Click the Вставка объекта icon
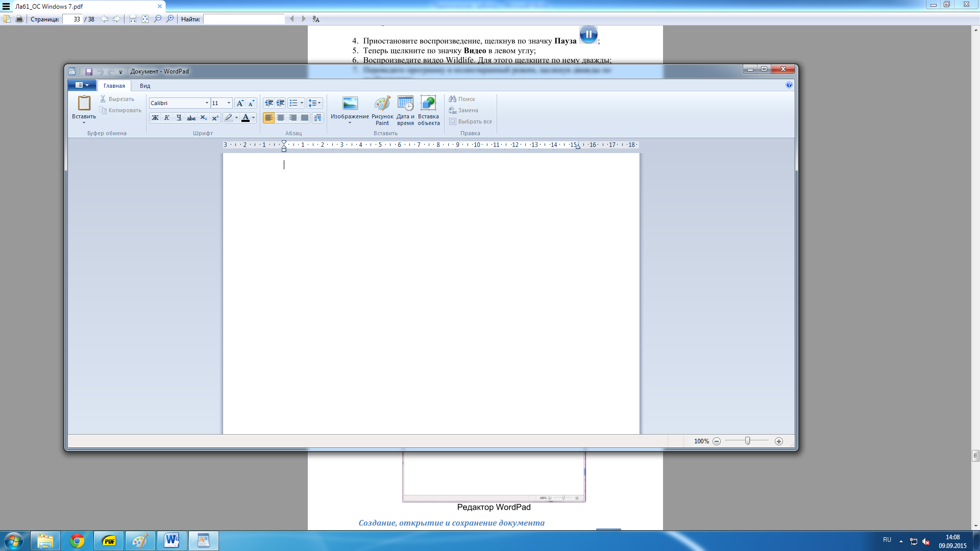The height and width of the screenshot is (551, 980). click(x=428, y=104)
